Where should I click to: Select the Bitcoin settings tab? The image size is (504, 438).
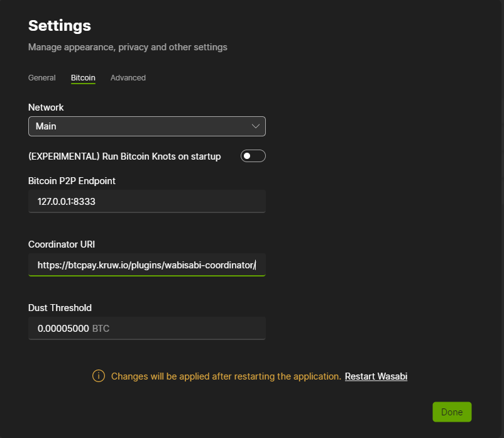(x=83, y=78)
